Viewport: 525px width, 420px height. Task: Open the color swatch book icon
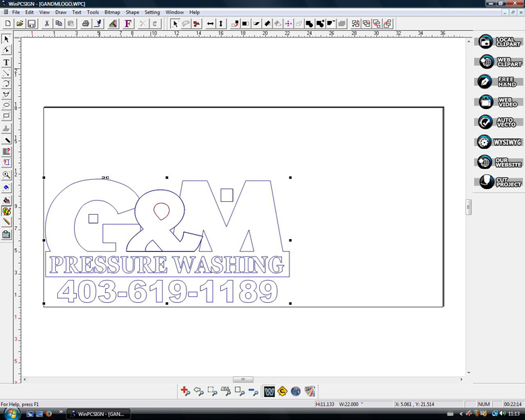[x=310, y=391]
